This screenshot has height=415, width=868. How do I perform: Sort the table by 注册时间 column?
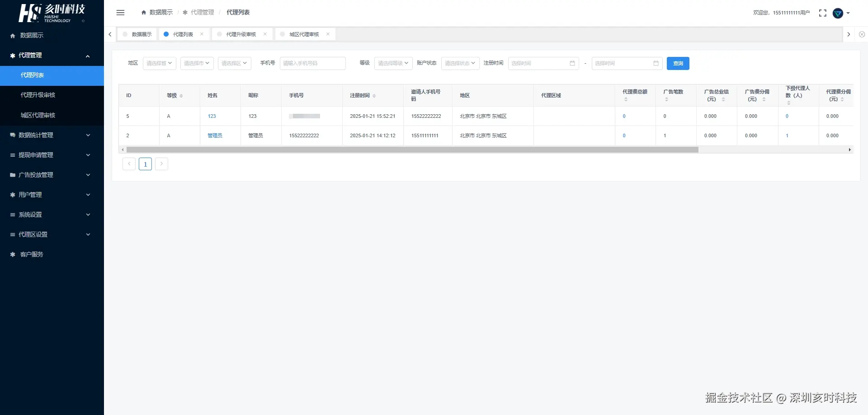click(x=374, y=96)
